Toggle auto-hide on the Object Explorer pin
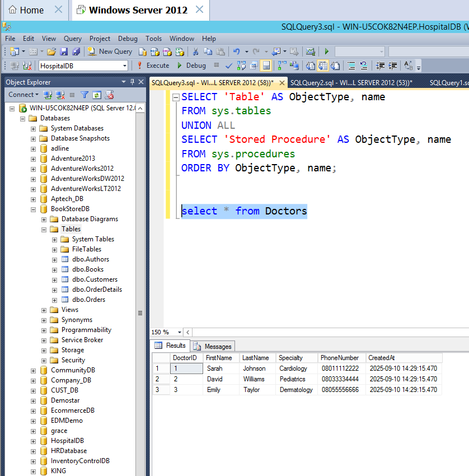This screenshot has width=469, height=476. [132, 82]
